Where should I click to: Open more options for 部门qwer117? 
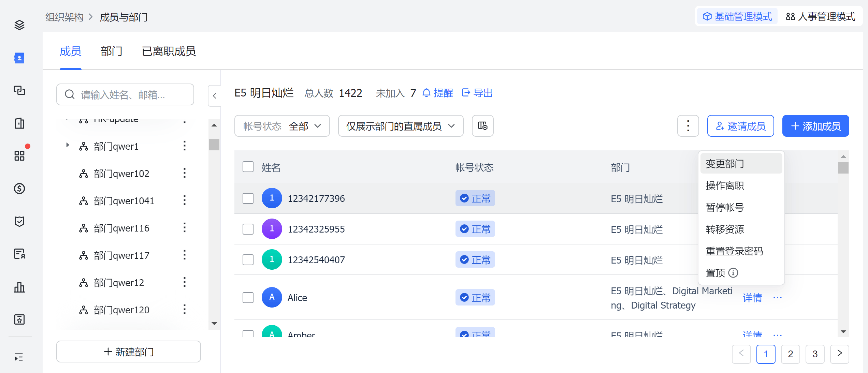[185, 255]
